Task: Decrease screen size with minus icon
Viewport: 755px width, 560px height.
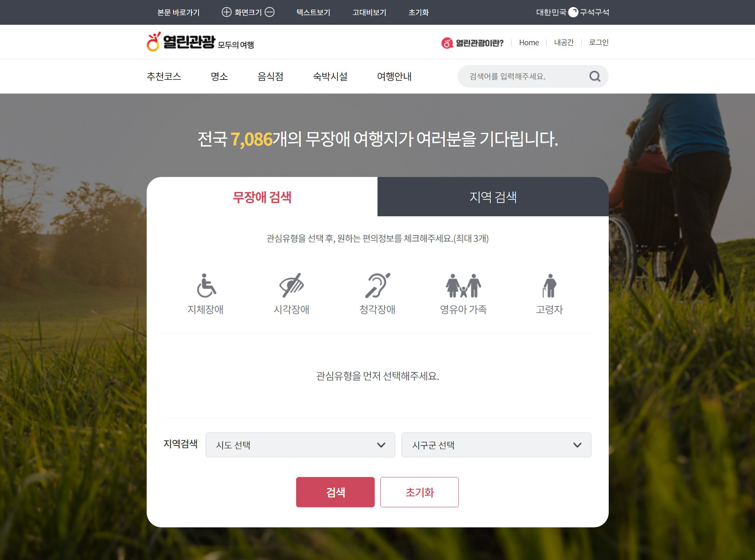Action: [270, 12]
